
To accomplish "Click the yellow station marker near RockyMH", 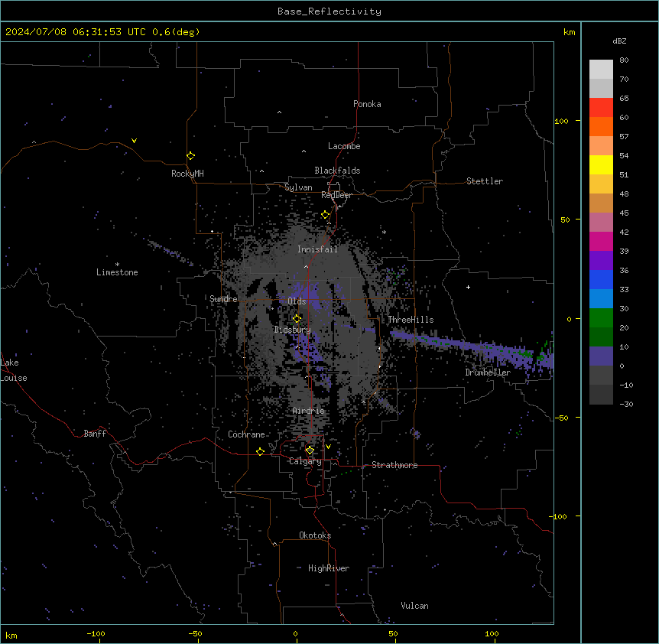I will pyautogui.click(x=190, y=156).
